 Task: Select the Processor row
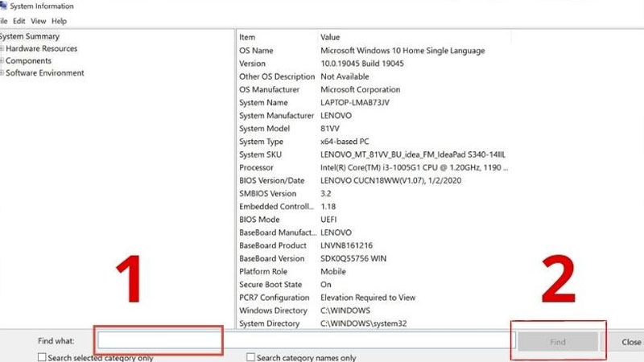coord(362,167)
